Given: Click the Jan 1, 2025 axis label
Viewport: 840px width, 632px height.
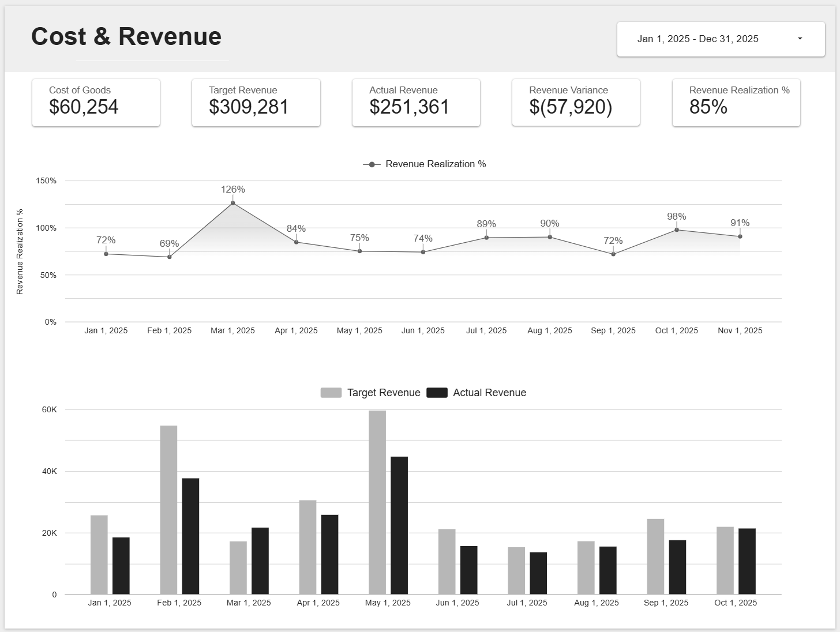Looking at the screenshot, I should tap(106, 330).
